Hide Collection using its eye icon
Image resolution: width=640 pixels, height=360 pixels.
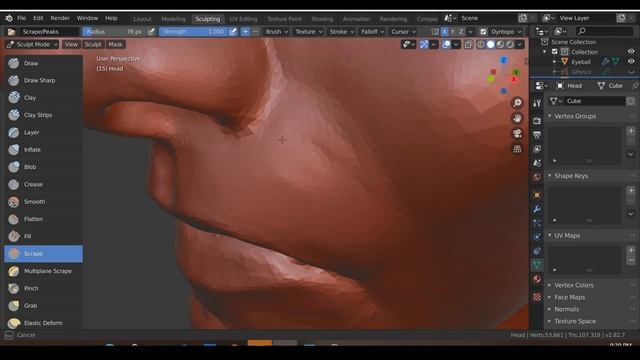631,51
